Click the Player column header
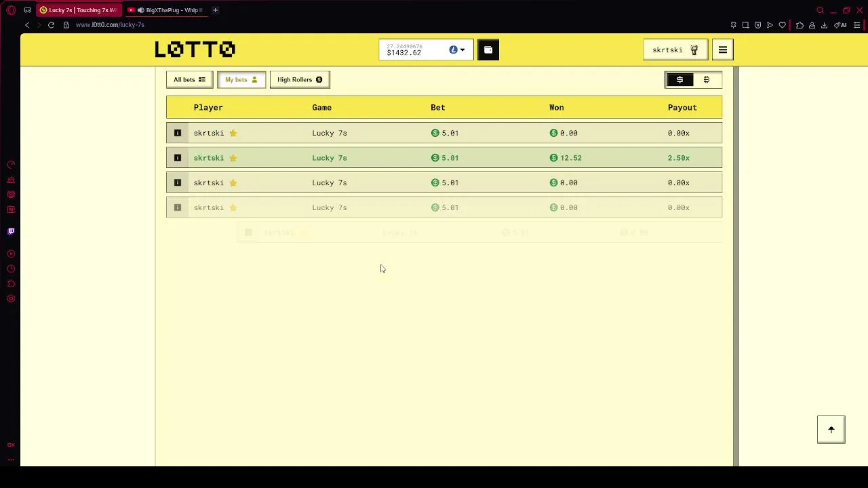Image resolution: width=868 pixels, height=488 pixels. [208, 107]
